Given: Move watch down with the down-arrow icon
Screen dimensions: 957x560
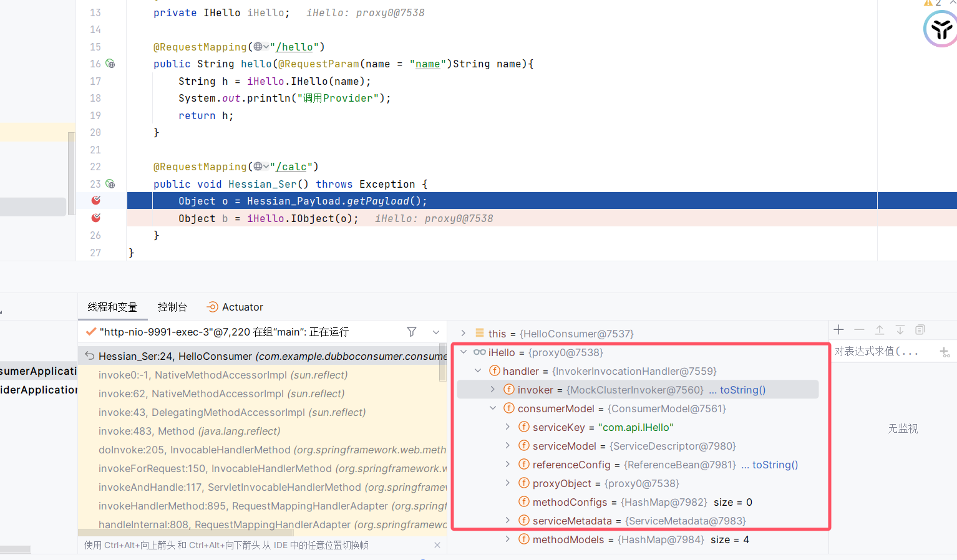Looking at the screenshot, I should tap(900, 330).
